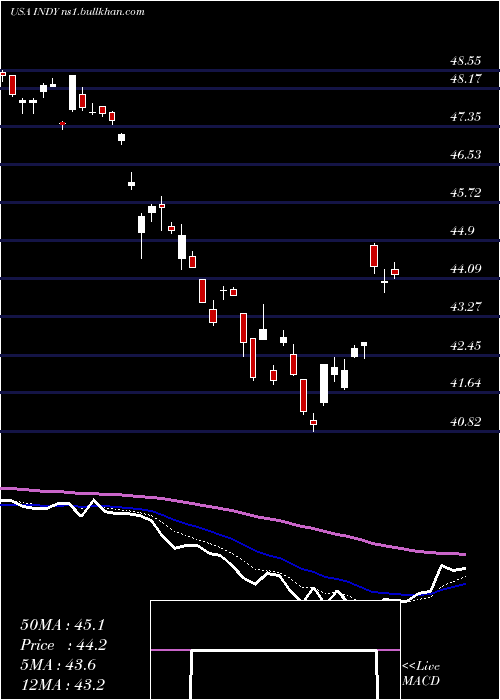Click the 40.82 price level label
Image resolution: width=500 pixels, height=700 pixels.
pyautogui.click(x=465, y=421)
